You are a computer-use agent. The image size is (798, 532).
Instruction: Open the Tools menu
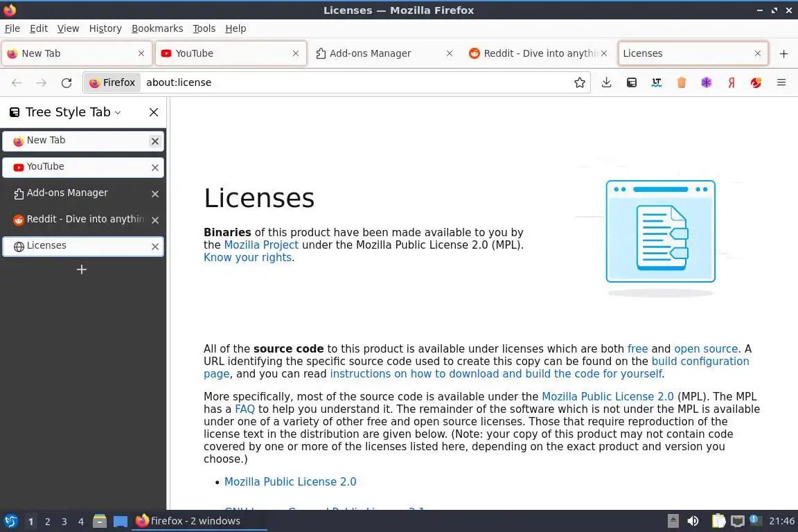[x=204, y=28]
